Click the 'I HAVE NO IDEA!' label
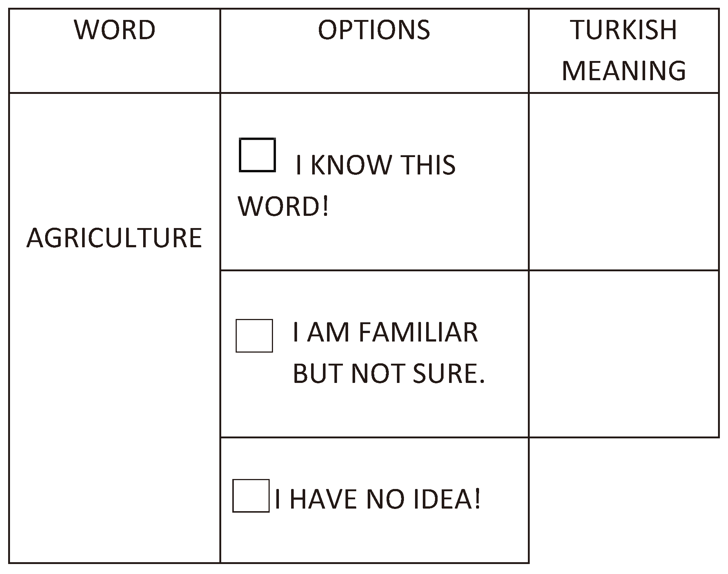This screenshot has height=574, width=728. (377, 499)
